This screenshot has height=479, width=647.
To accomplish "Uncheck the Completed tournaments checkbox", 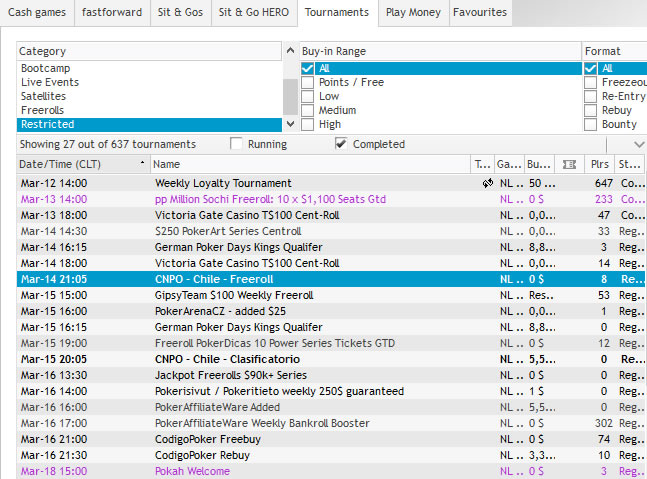I will point(341,144).
